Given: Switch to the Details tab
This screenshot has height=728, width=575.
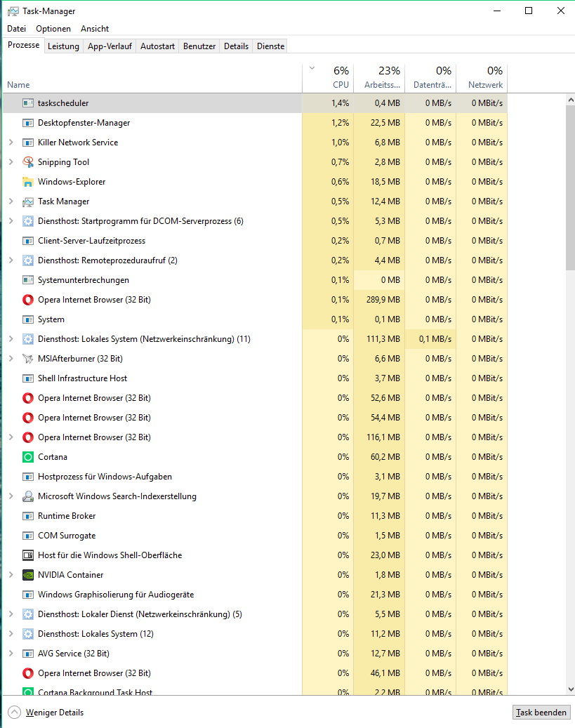Looking at the screenshot, I should click(x=236, y=46).
